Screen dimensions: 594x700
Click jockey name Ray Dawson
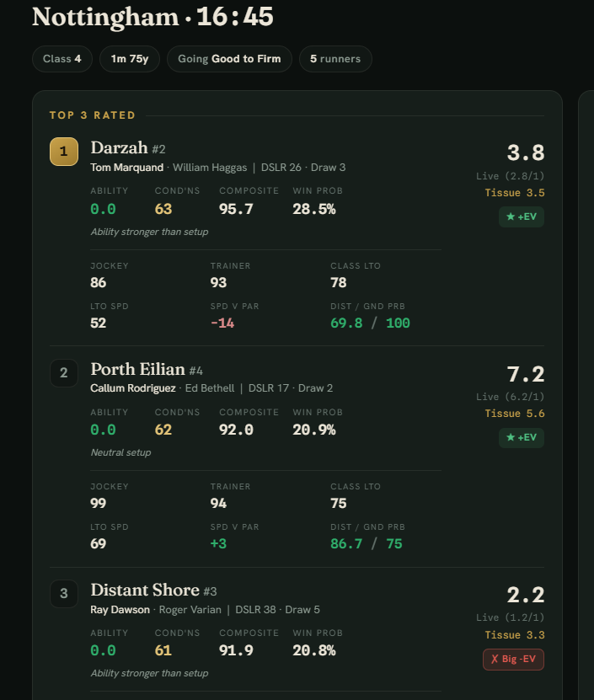(120, 609)
